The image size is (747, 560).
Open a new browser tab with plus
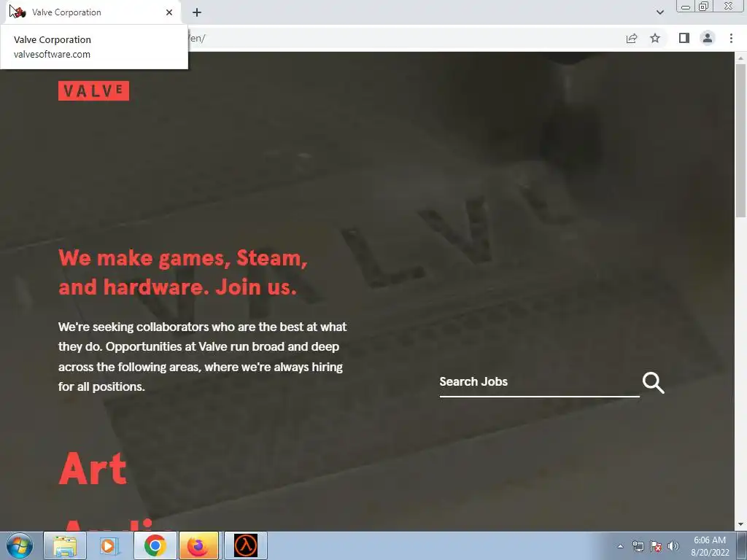[x=197, y=12]
